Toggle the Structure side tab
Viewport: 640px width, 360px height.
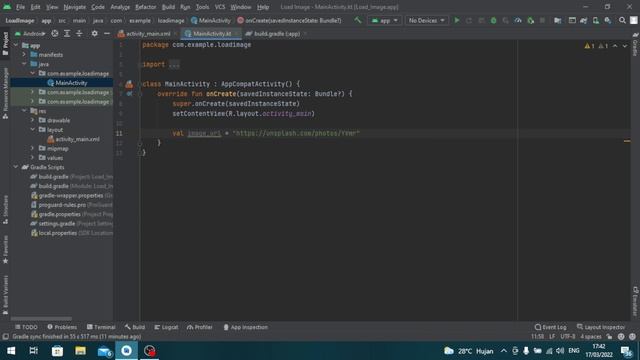[5, 209]
